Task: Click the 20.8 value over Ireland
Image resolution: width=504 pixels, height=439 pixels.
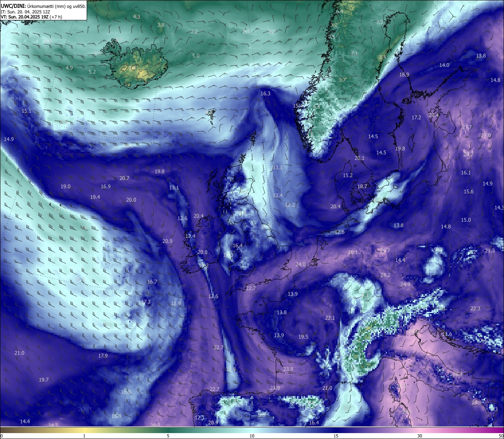Action: 202,252
